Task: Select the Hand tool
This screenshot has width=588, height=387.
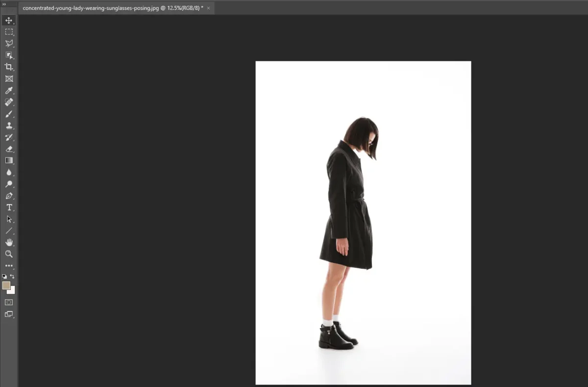Action: click(x=9, y=242)
